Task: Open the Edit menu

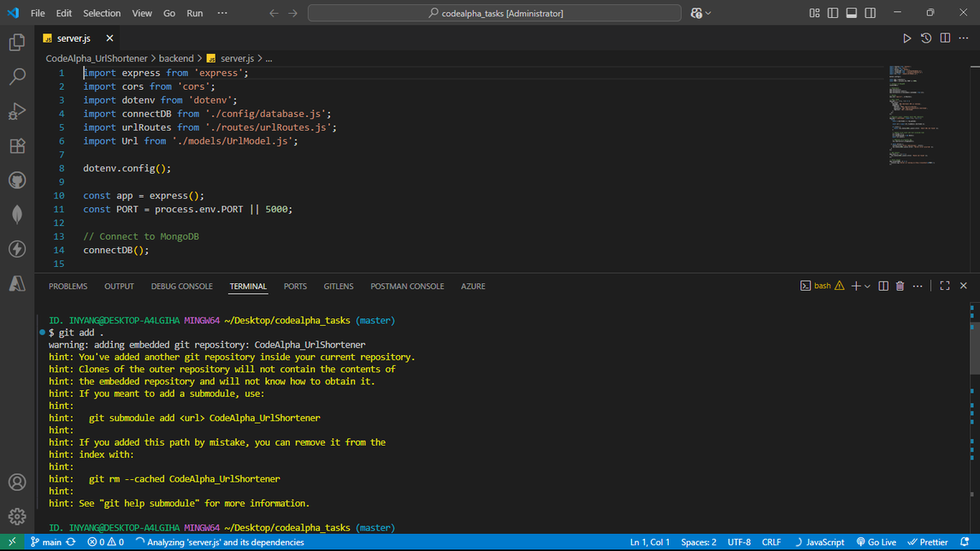Action: tap(65, 13)
